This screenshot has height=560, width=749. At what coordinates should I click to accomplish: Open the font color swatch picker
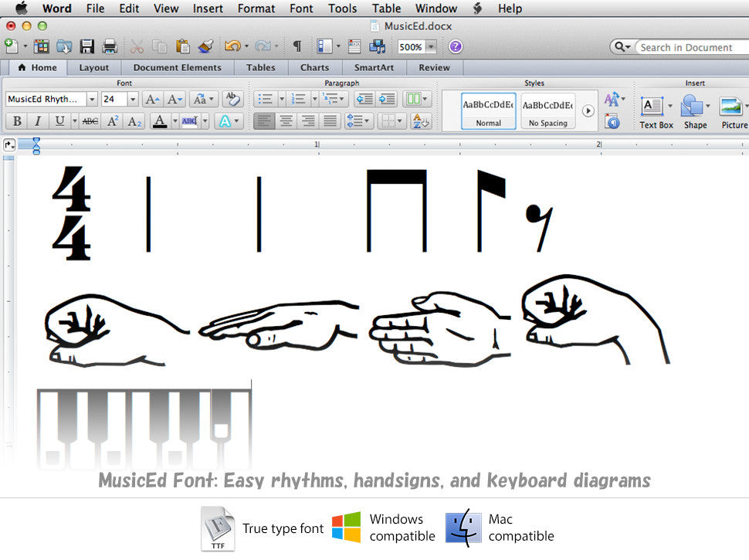(175, 120)
